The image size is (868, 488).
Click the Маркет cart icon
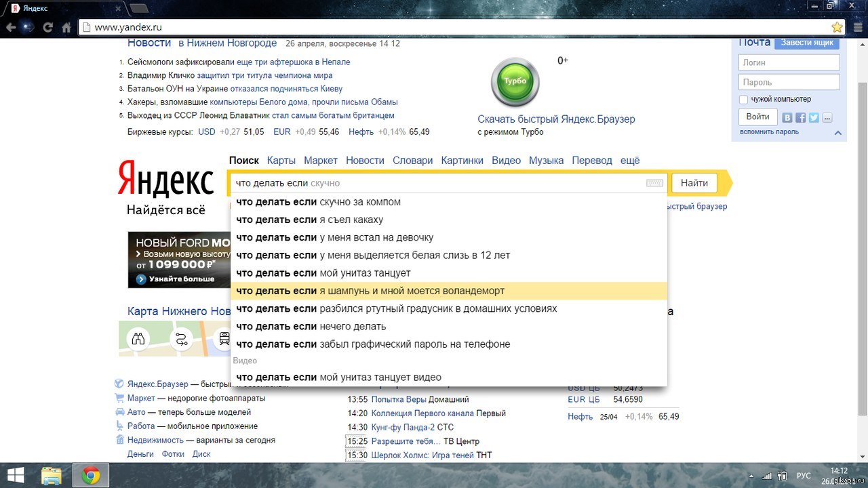(119, 399)
